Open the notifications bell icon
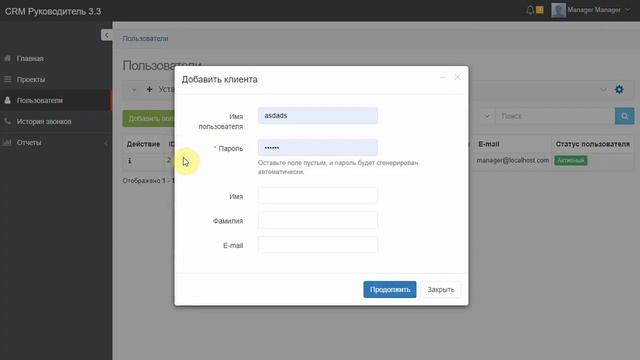This screenshot has width=640, height=360. (530, 10)
